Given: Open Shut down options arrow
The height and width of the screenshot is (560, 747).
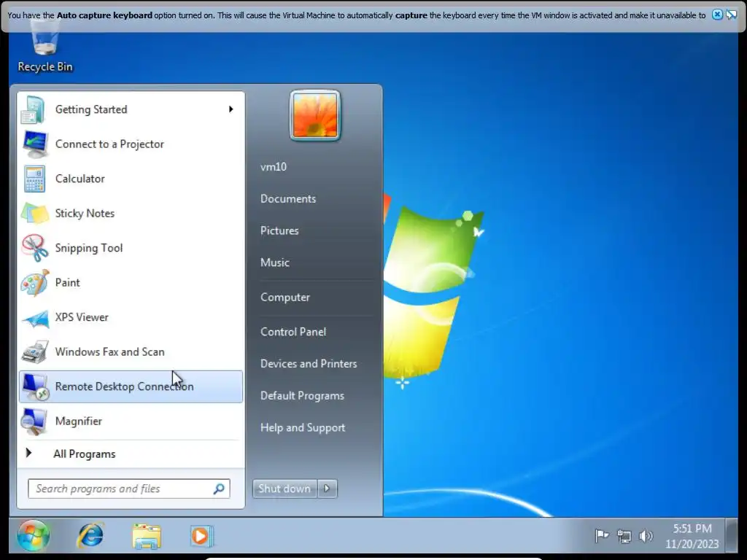Looking at the screenshot, I should tap(328, 489).
